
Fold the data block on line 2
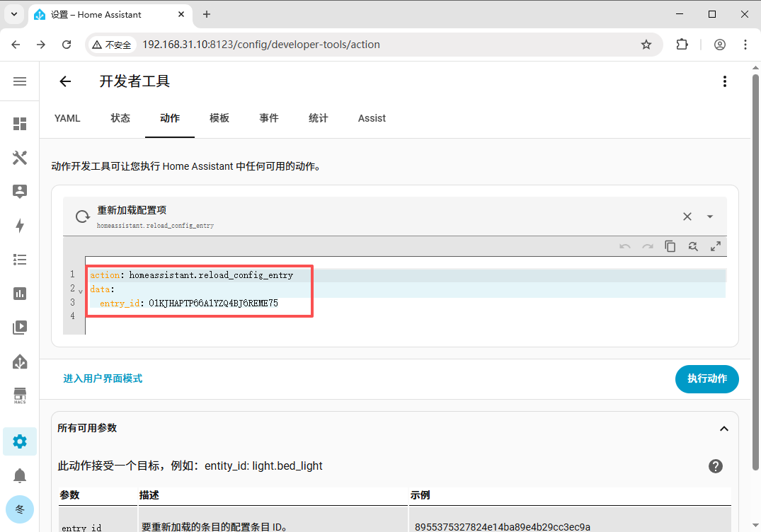tap(81, 291)
